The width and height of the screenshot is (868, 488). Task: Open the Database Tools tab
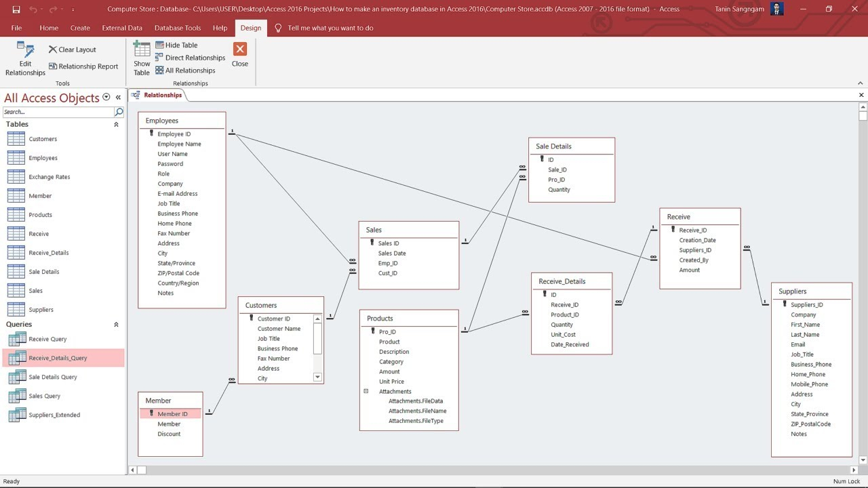click(x=178, y=28)
